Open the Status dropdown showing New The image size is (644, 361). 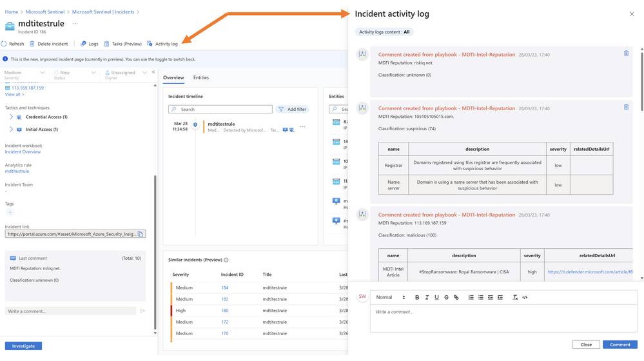tap(74, 74)
